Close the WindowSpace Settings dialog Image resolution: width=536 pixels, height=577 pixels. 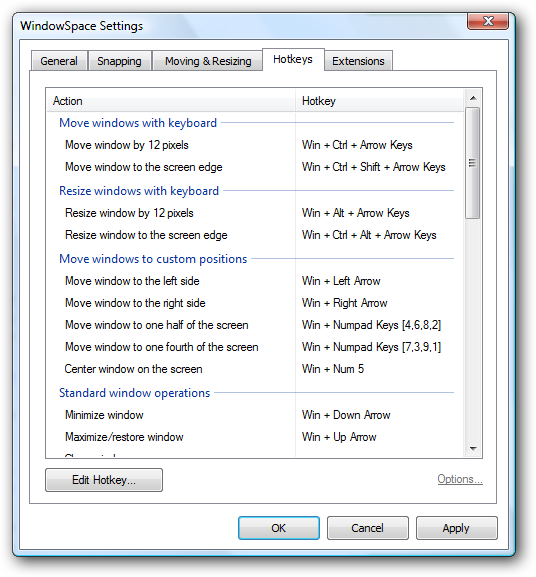point(488,21)
